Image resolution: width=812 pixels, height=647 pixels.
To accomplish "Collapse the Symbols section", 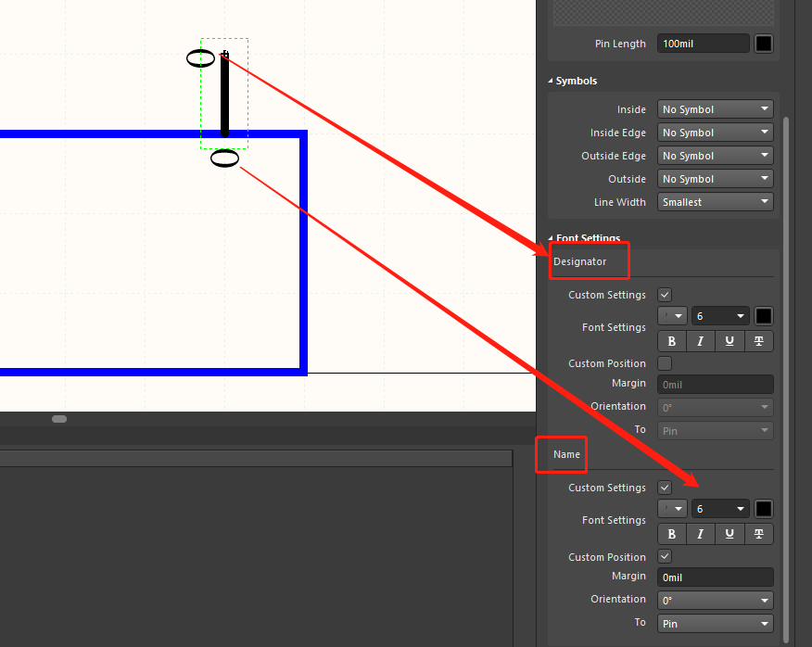I will (x=551, y=81).
